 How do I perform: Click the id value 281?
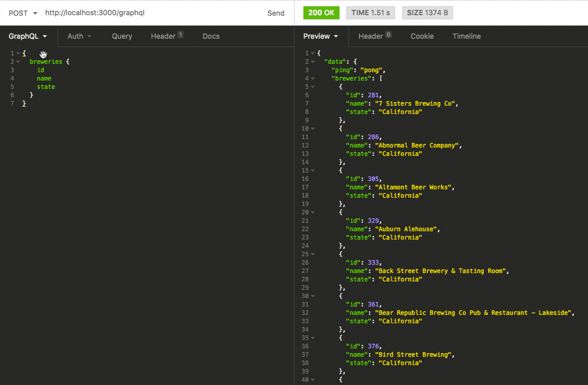[373, 95]
